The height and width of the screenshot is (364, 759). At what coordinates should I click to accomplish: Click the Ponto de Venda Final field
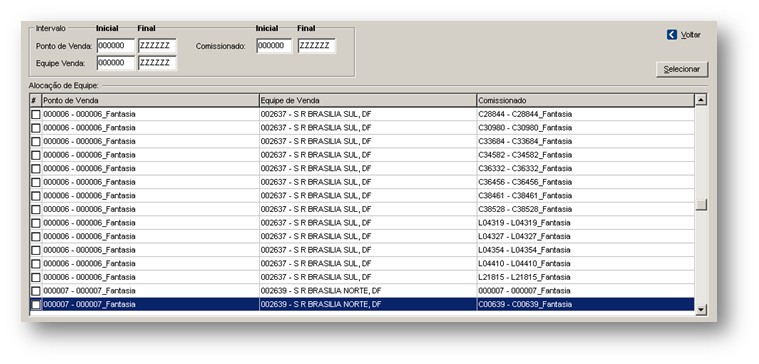click(157, 46)
